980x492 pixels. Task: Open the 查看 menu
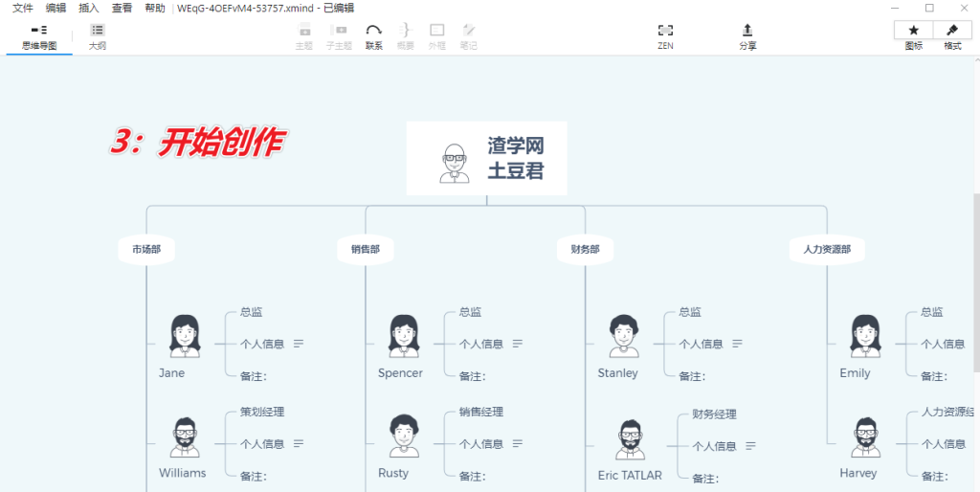(122, 8)
